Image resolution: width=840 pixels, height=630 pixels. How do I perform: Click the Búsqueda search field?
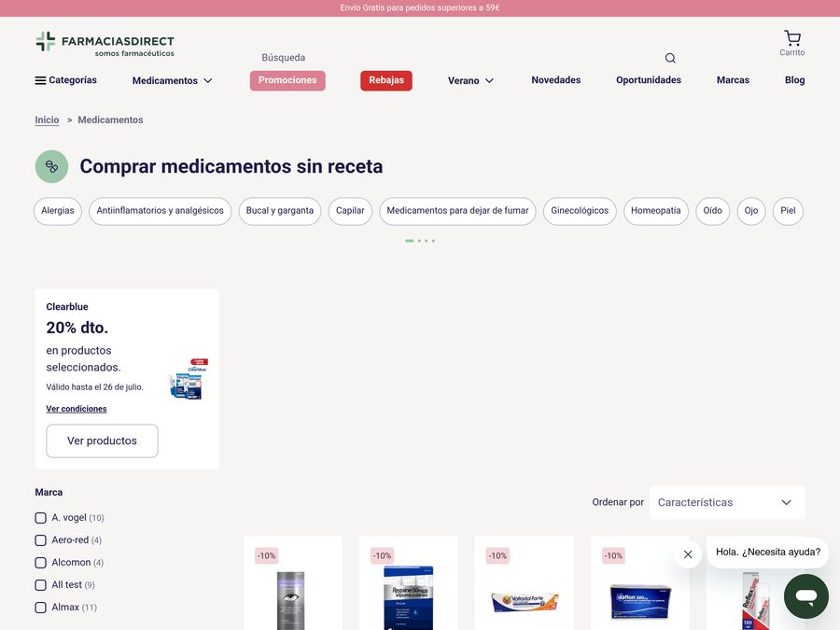point(455,58)
